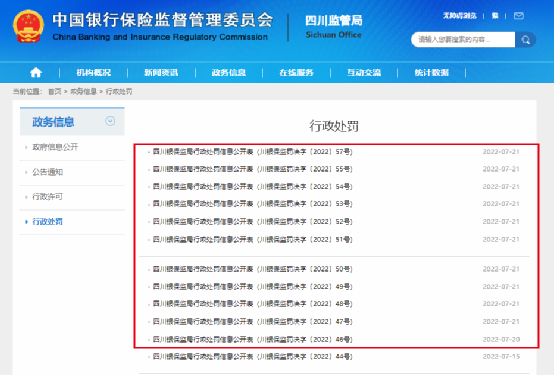Click the search magnifier button

tap(525, 40)
